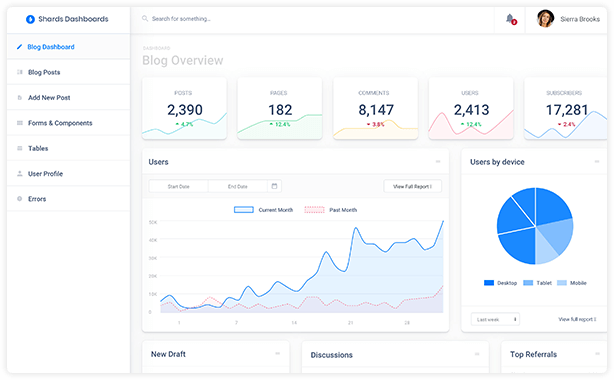Click Sierra Brooks avatar picture
614x380 pixels.
pos(545,18)
